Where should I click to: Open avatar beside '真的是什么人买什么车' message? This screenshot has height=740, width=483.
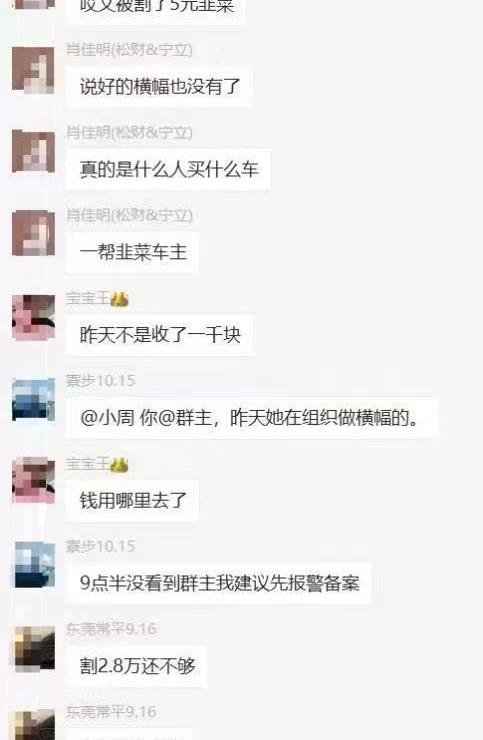(33, 151)
